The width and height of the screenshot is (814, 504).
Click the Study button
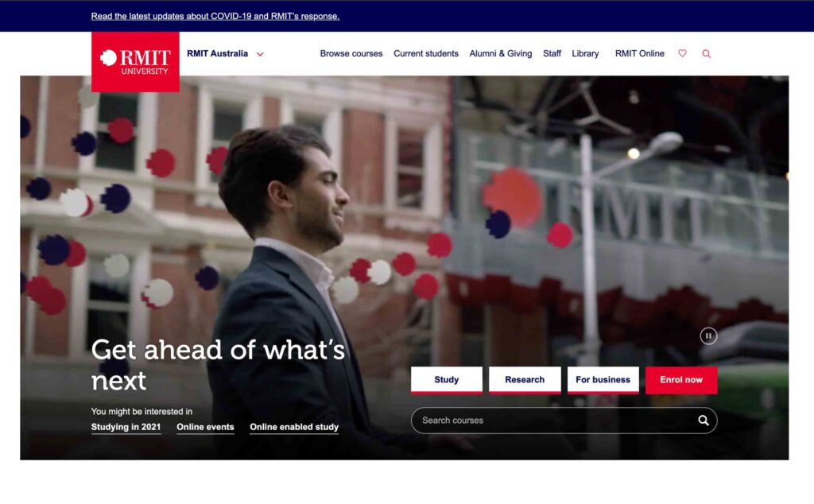point(447,380)
